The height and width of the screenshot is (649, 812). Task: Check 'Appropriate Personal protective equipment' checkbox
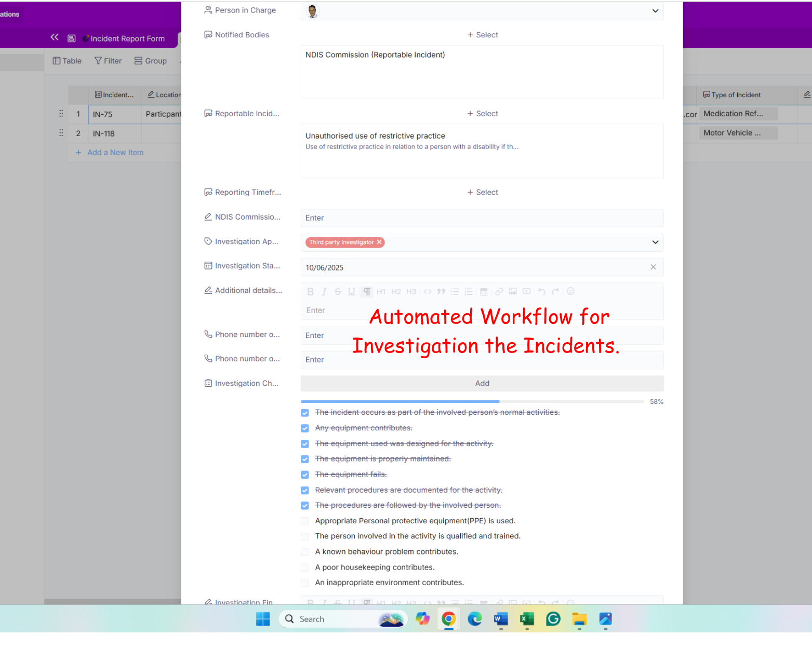pyautogui.click(x=305, y=521)
